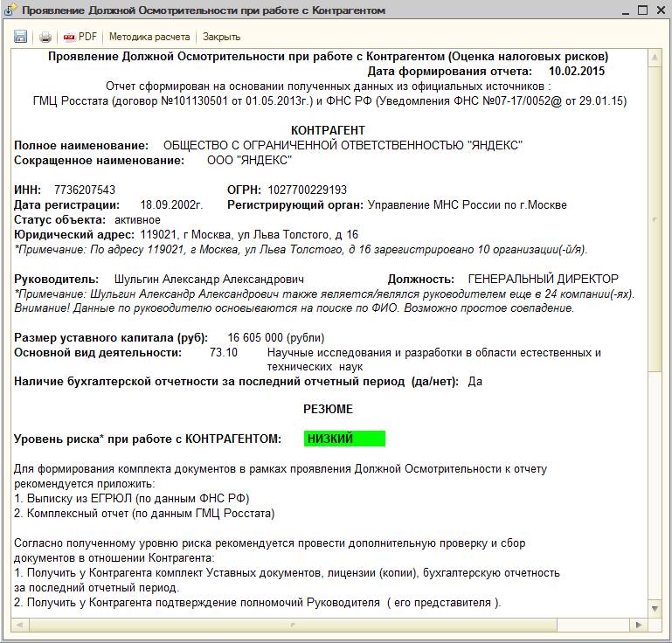
Task: Click the line 1. Выписку из ЕГРЮЛ
Action: [132, 499]
